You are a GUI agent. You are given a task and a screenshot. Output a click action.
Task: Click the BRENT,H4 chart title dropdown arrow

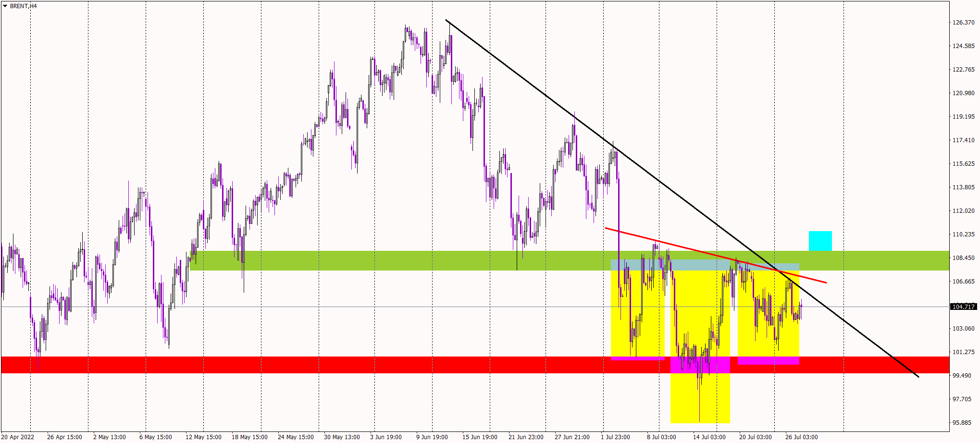click(x=5, y=6)
